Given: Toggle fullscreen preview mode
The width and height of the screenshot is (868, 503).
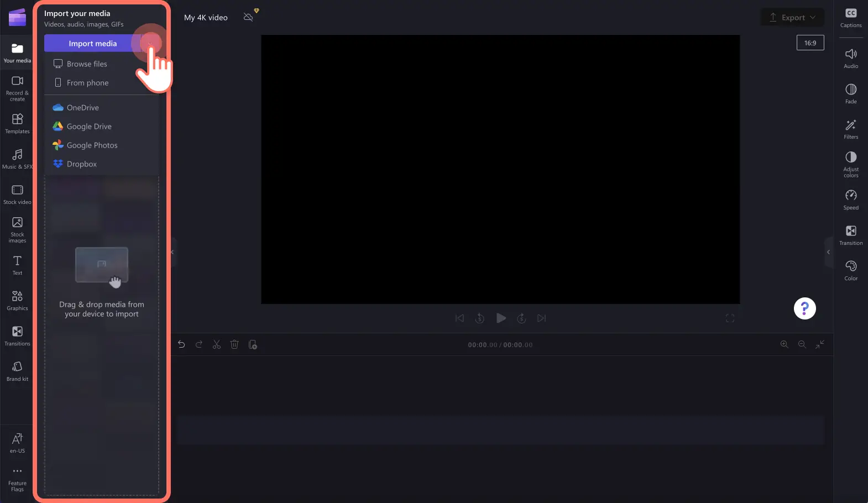Looking at the screenshot, I should tap(730, 318).
